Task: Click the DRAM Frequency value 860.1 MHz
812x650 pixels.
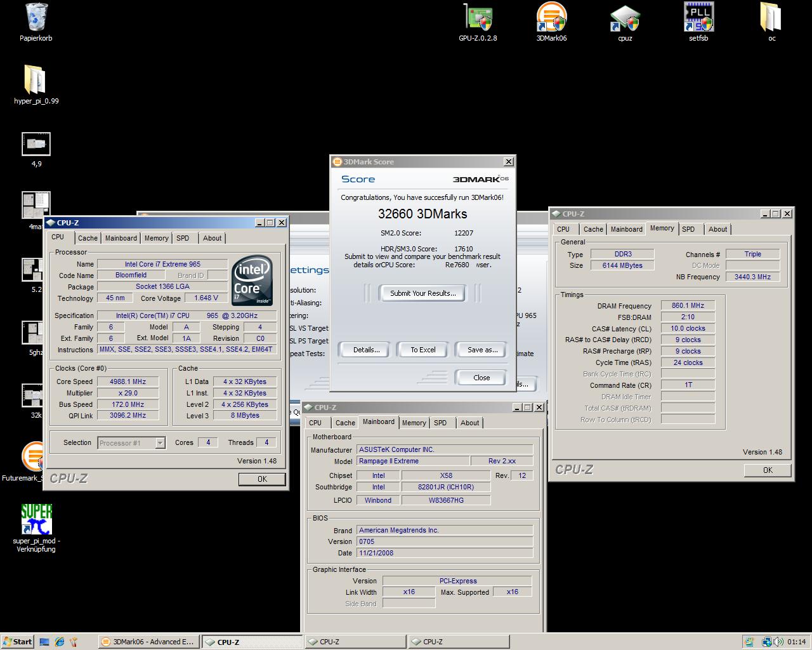Action: point(688,305)
